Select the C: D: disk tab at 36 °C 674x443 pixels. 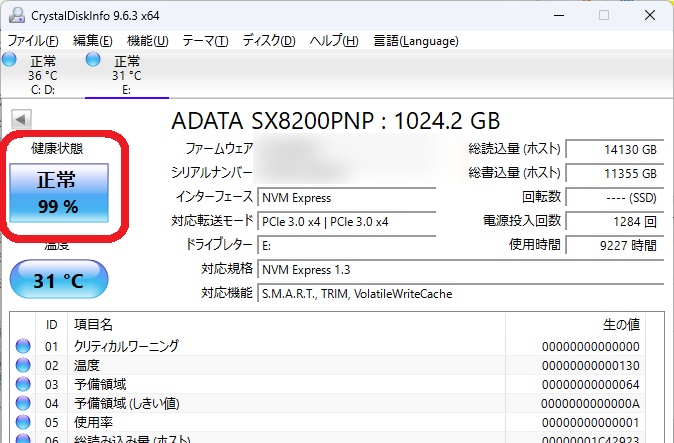[43, 75]
